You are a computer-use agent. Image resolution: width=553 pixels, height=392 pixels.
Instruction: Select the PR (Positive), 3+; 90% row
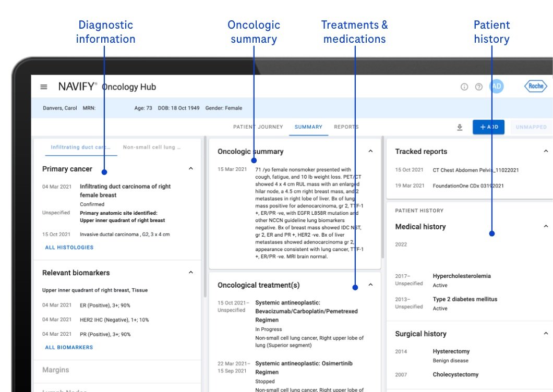[105, 334]
